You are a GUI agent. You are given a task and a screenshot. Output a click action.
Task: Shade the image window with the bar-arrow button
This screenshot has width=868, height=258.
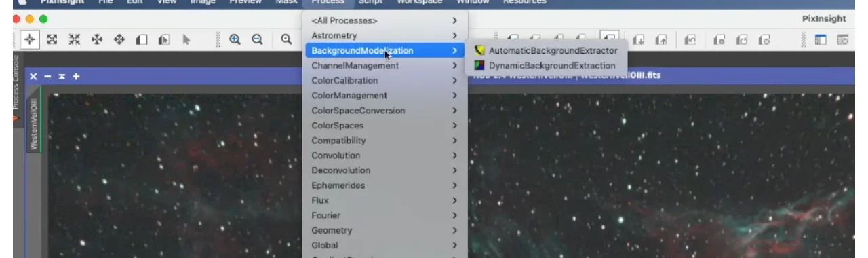click(62, 77)
